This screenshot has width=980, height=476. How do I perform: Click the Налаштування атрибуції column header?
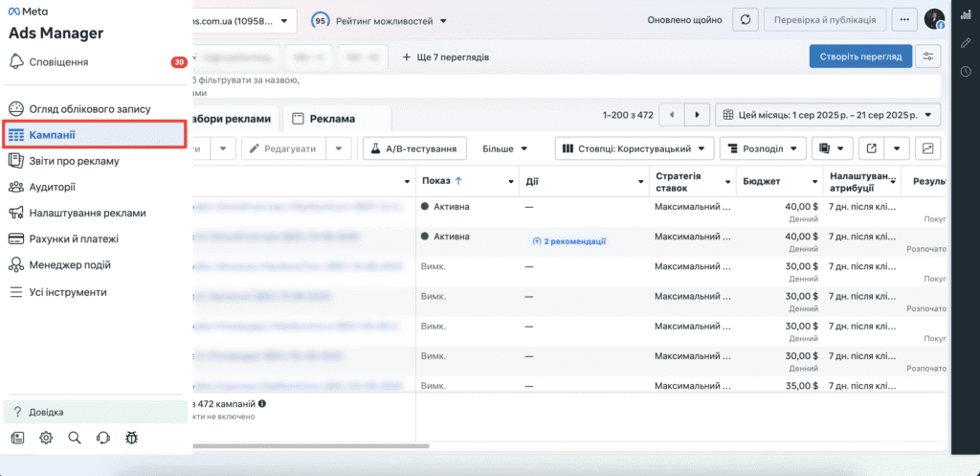862,181
